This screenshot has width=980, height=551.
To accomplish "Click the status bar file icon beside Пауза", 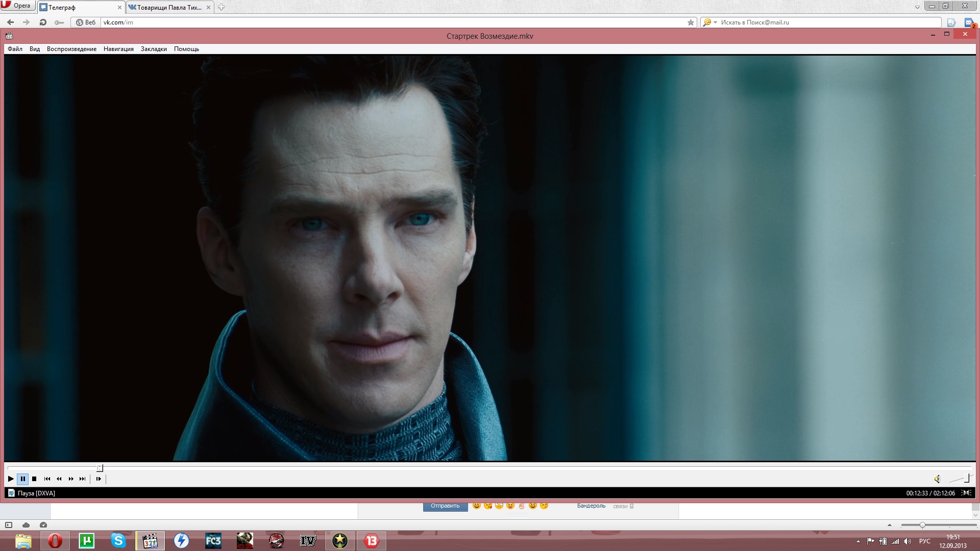I will click(x=11, y=493).
